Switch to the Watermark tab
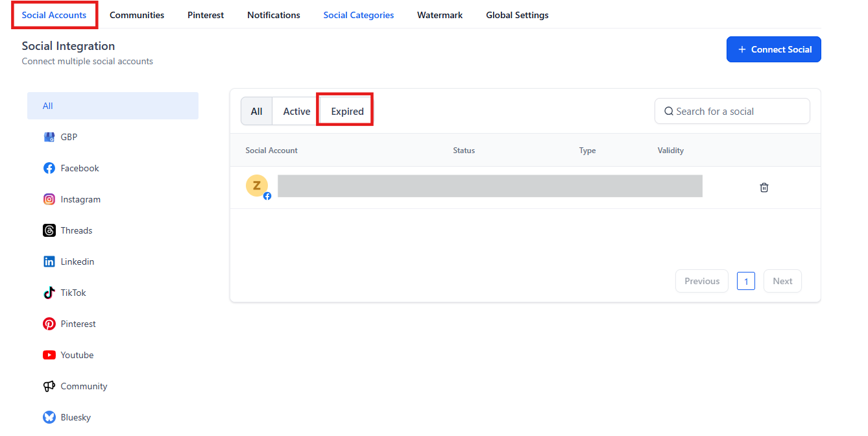Viewport: 868px width, 436px height. [440, 15]
